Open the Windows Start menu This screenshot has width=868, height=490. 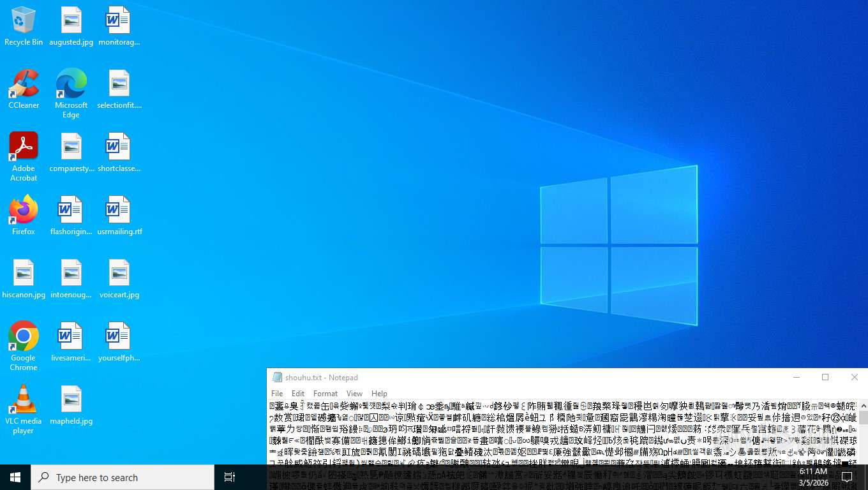point(15,477)
